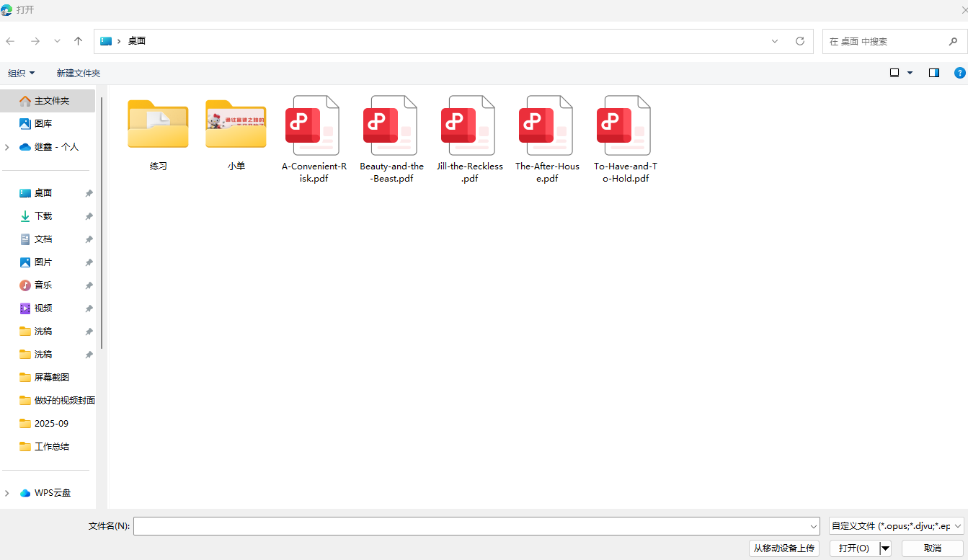
Task: Go up one folder level
Action: coord(79,41)
